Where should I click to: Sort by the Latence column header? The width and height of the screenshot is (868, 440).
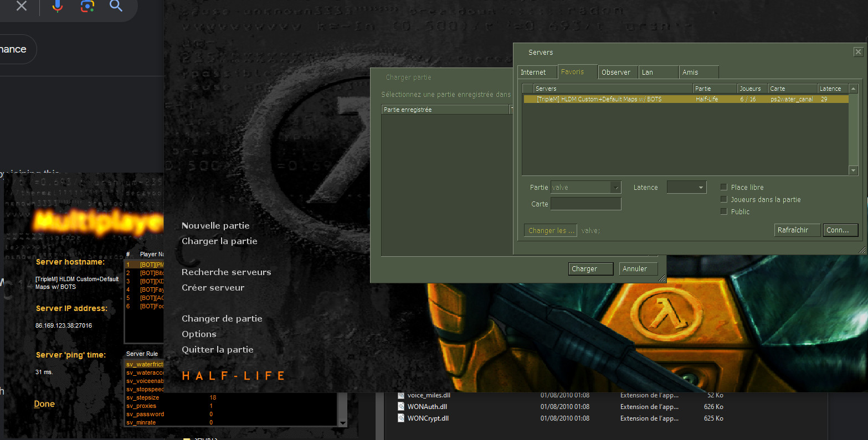(833, 89)
